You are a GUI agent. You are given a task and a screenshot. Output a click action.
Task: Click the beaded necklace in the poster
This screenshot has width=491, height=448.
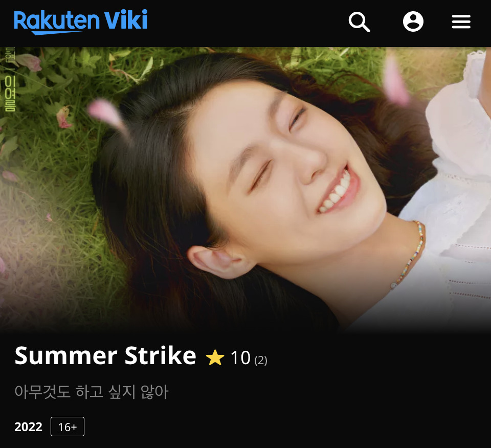[410, 255]
